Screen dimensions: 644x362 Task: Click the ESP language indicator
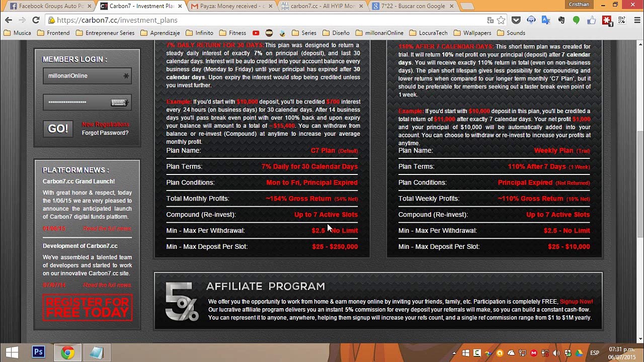tap(594, 353)
